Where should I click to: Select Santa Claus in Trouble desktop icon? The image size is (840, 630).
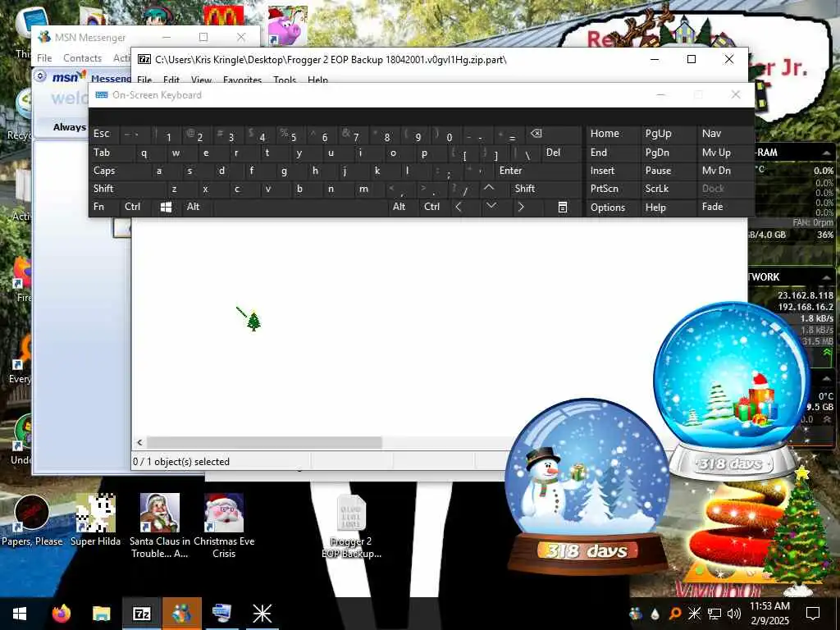pos(159,526)
